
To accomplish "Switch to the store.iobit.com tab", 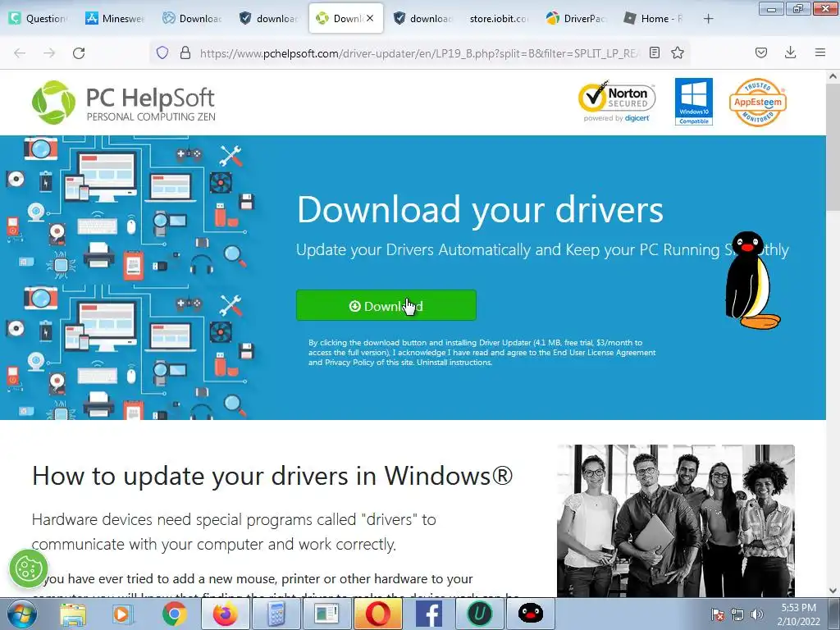I will pos(499,19).
